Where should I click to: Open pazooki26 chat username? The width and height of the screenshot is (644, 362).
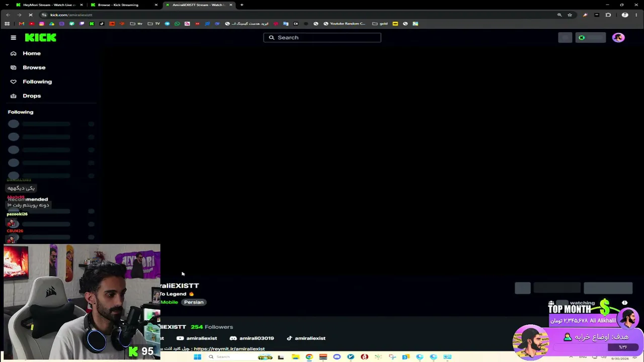[x=17, y=214]
